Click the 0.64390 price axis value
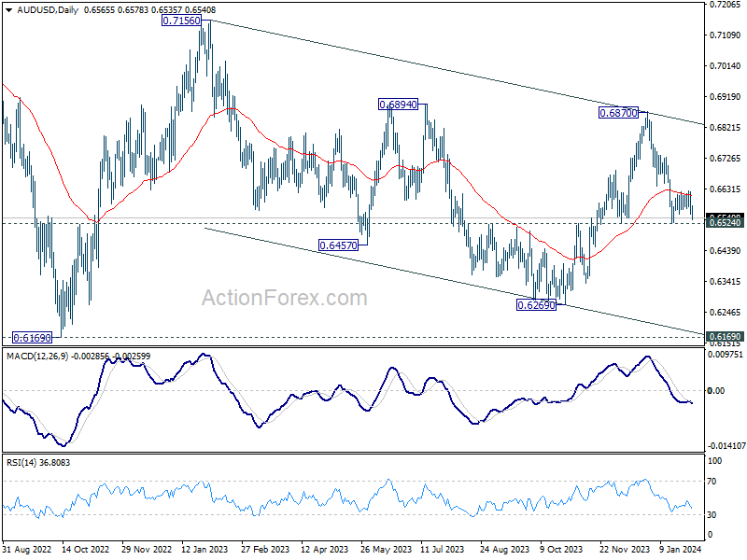Image resolution: width=747 pixels, height=560 pixels. 725,250
